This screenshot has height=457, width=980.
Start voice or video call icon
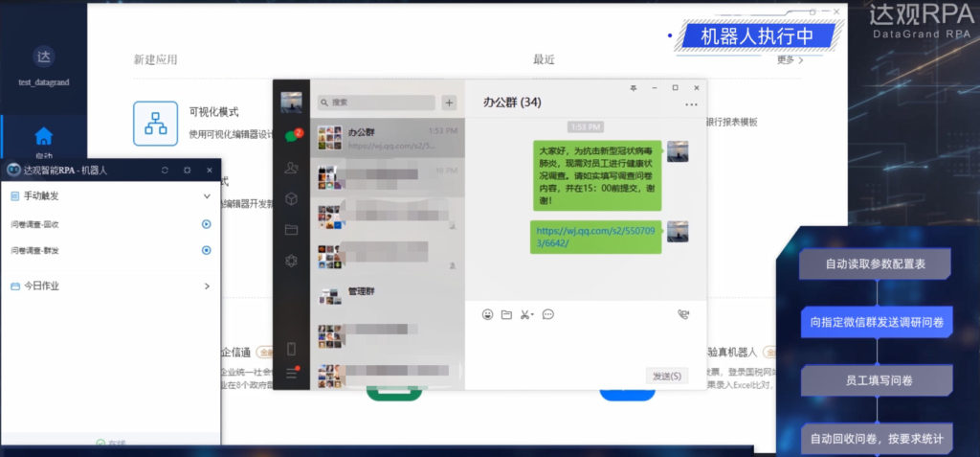[x=683, y=314]
